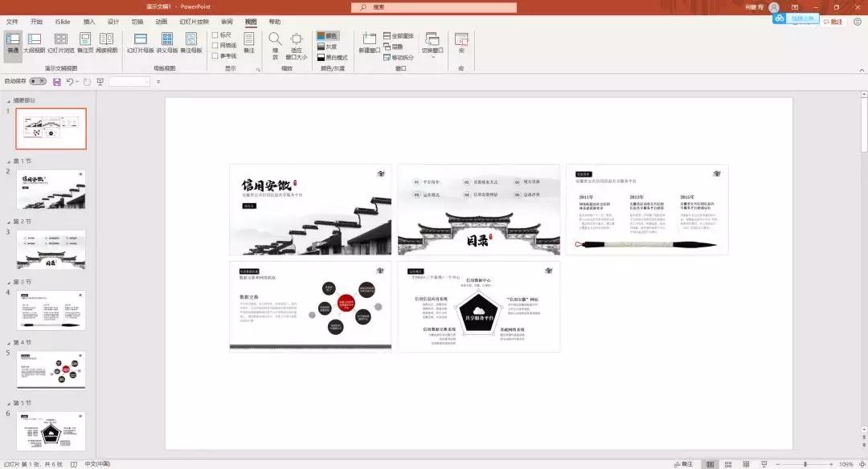Open Slide Sorter (幻灯片浏览) view
Viewport: 868px width, 469px height.
(61, 43)
